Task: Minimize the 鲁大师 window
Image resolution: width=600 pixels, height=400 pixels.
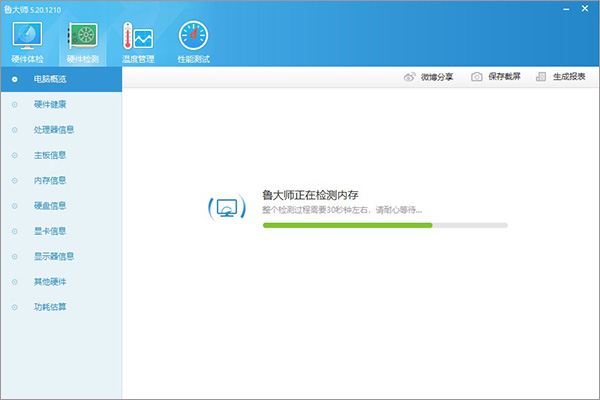Action: pos(566,9)
